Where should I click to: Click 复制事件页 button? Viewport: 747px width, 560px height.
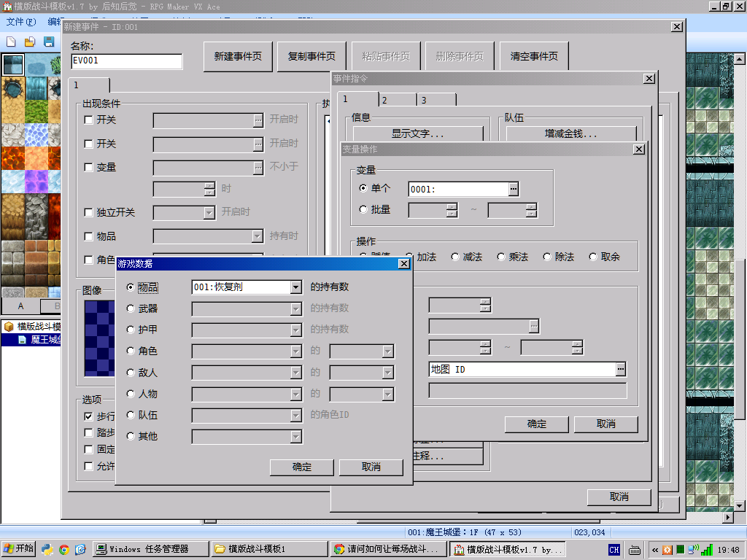click(x=311, y=57)
